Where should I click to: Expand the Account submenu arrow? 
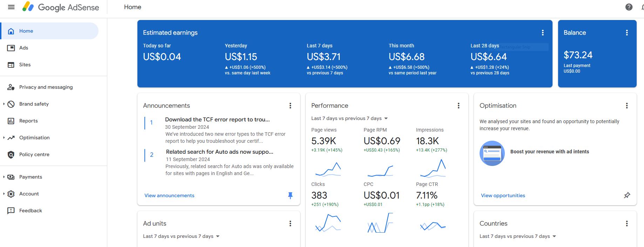pyautogui.click(x=4, y=194)
